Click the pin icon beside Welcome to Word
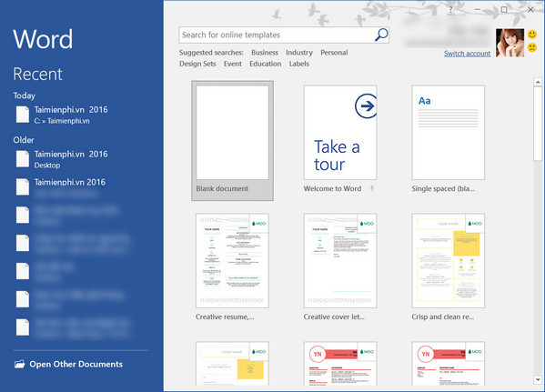Screen dimensions: 545x392 click(x=372, y=188)
